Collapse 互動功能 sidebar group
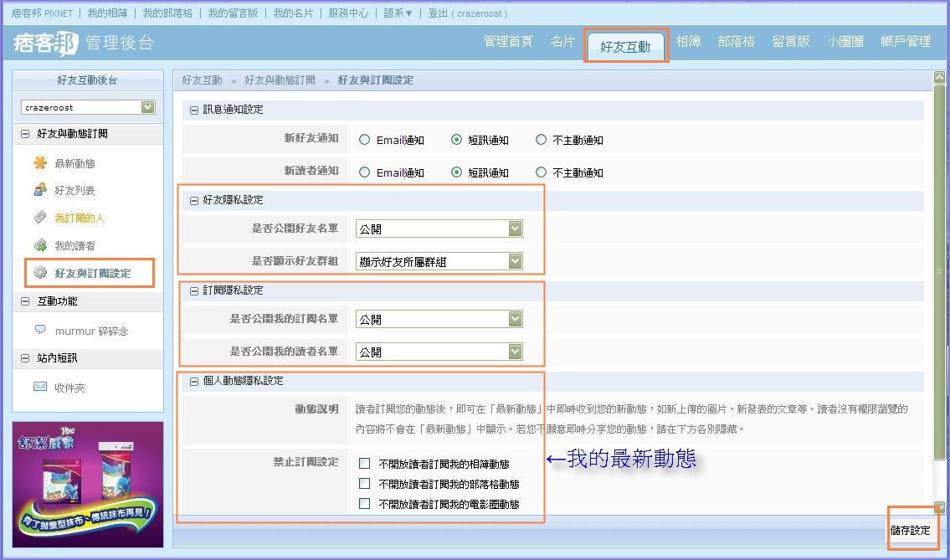950x560 pixels. click(x=25, y=301)
